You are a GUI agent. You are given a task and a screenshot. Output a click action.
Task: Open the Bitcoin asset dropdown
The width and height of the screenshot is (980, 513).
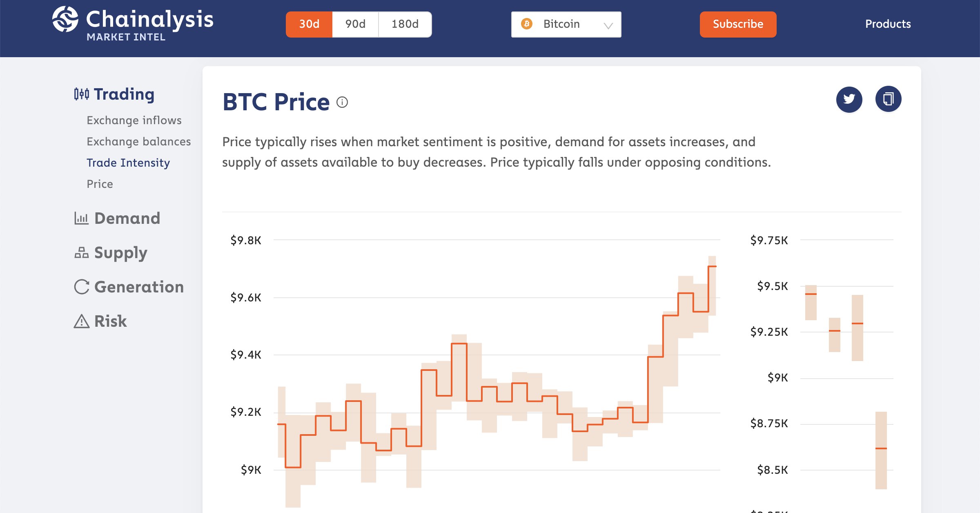click(566, 24)
